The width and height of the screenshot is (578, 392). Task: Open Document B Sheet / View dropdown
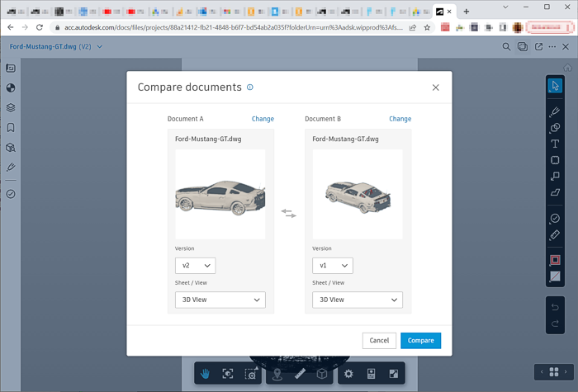point(358,300)
